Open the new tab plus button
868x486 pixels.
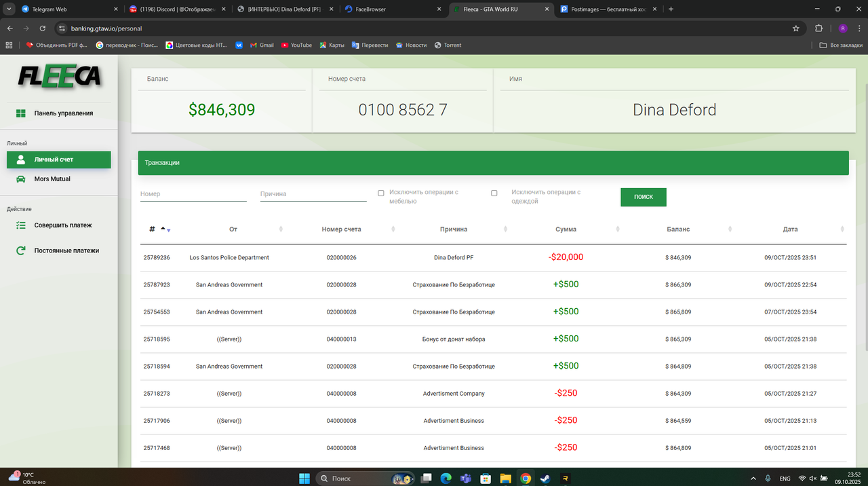click(671, 9)
